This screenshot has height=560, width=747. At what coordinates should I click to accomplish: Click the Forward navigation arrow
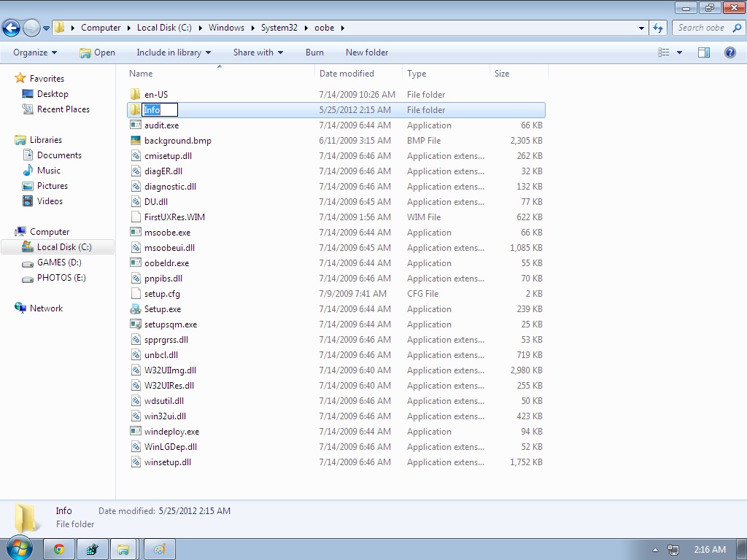[x=31, y=28]
